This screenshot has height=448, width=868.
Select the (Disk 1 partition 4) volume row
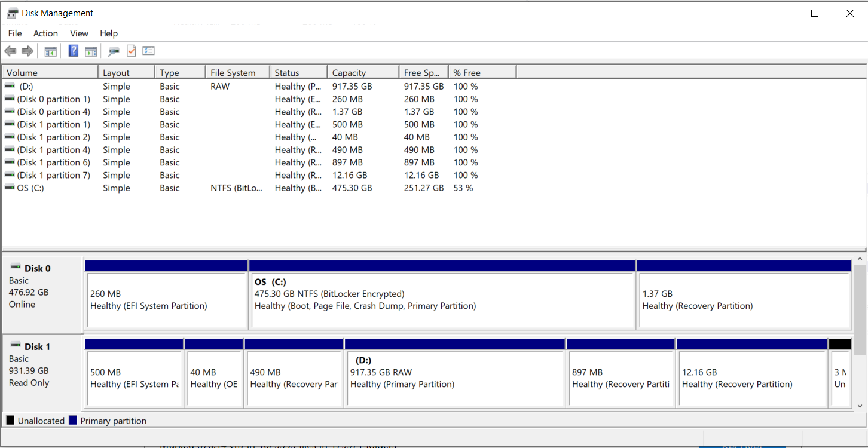pyautogui.click(x=259, y=150)
